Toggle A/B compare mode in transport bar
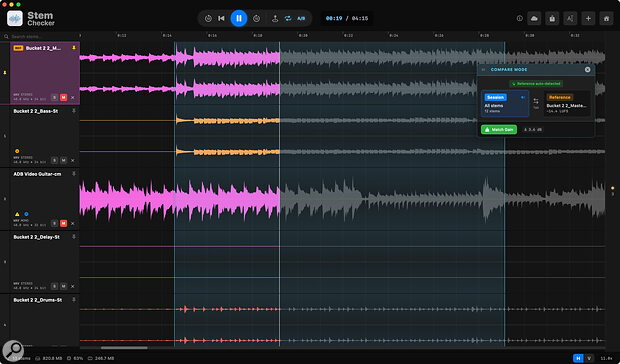The width and height of the screenshot is (620, 364). (301, 19)
